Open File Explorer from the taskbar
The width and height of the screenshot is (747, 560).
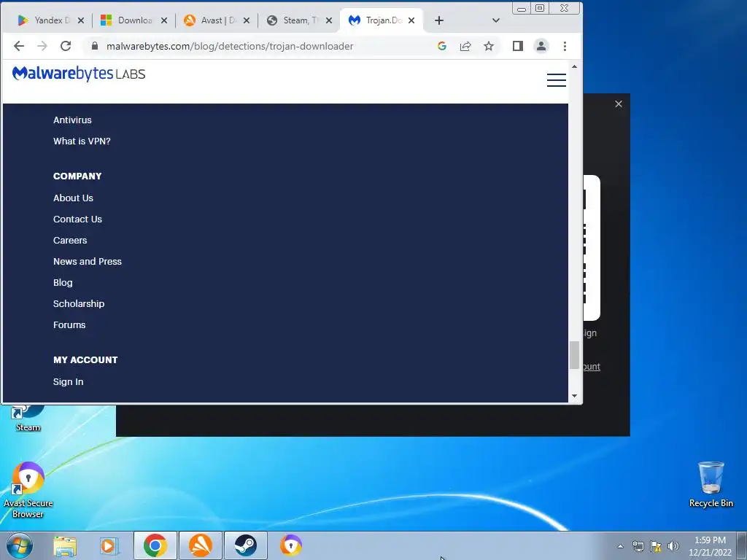pyautogui.click(x=65, y=545)
